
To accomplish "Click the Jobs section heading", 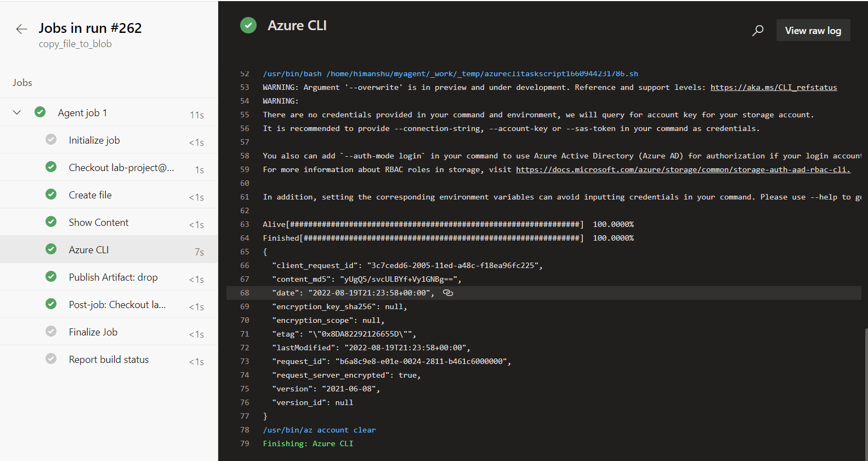I will 22,83.
